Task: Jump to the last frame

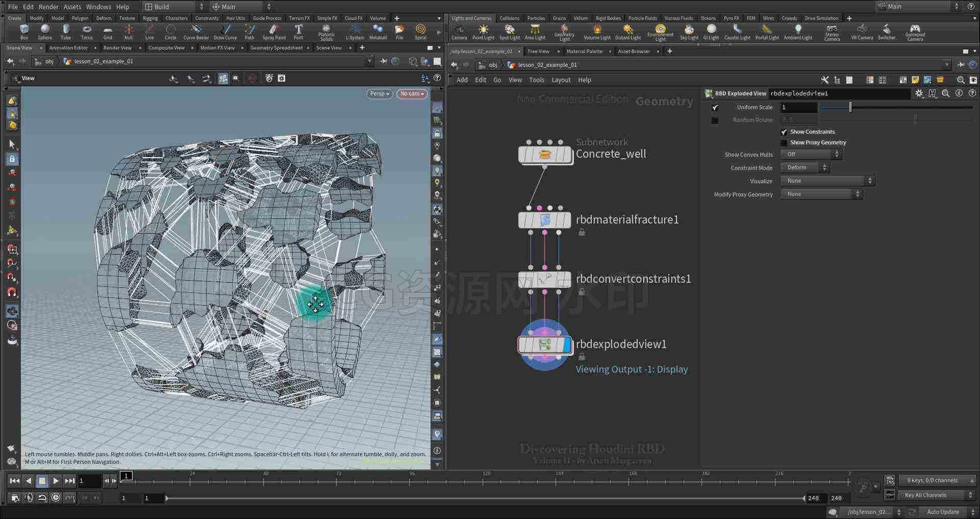Action: point(70,481)
